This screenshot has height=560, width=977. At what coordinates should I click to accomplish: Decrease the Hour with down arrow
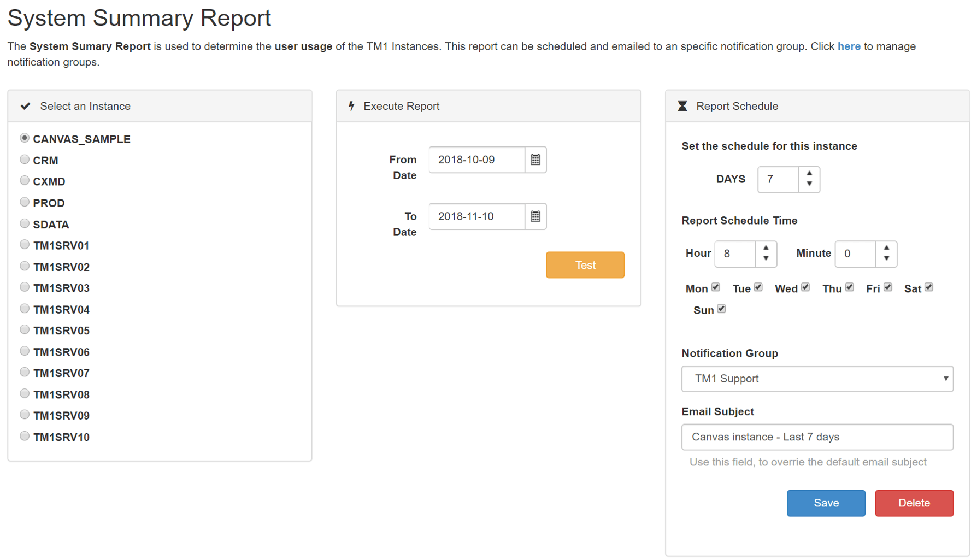[x=766, y=260]
